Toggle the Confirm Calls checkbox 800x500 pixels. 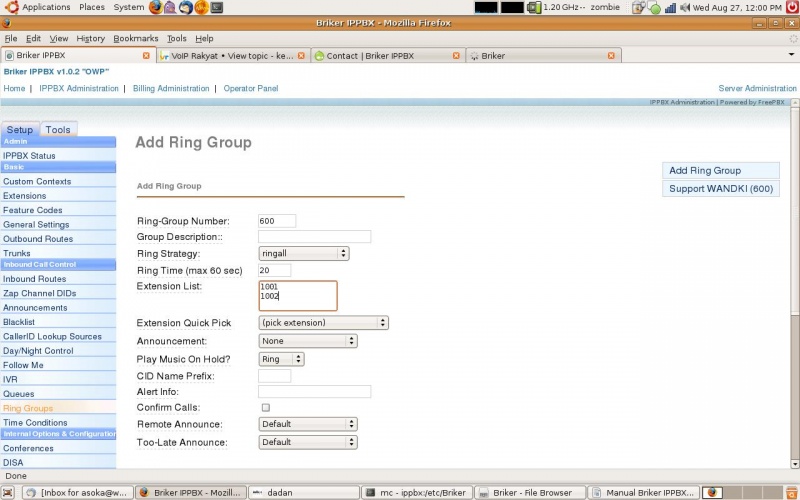(265, 408)
